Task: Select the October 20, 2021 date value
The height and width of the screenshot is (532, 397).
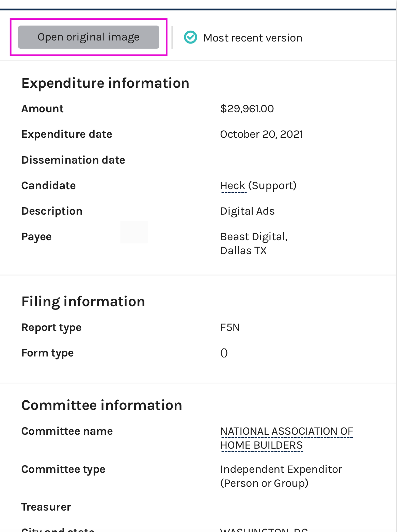Action: (261, 134)
